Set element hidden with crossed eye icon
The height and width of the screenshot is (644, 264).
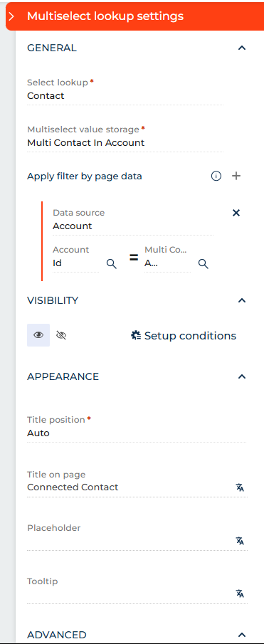click(61, 336)
